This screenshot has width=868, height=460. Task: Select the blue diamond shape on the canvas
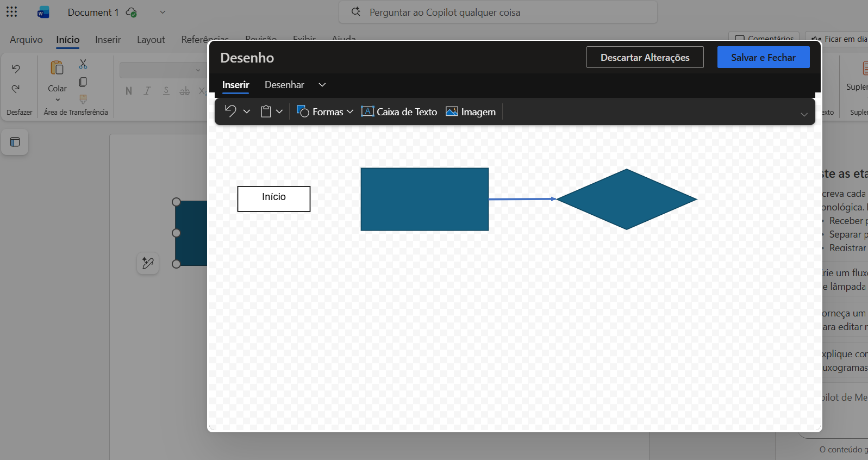point(626,199)
